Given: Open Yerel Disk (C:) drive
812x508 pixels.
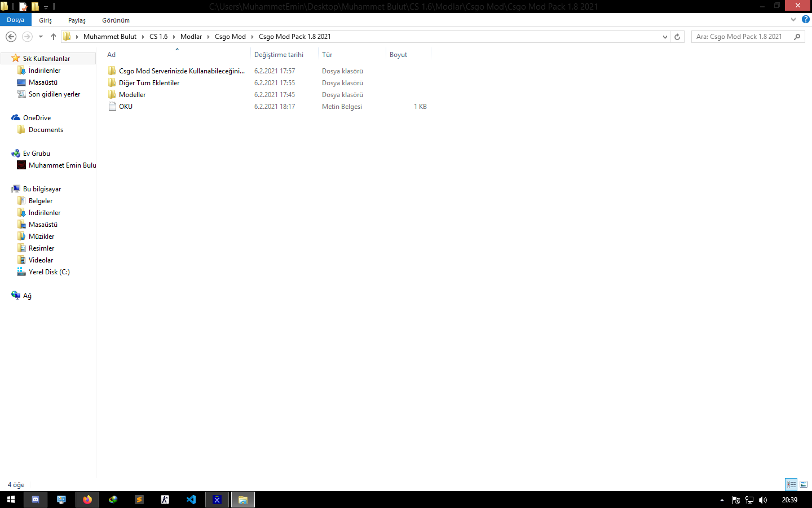Looking at the screenshot, I should tap(49, 272).
